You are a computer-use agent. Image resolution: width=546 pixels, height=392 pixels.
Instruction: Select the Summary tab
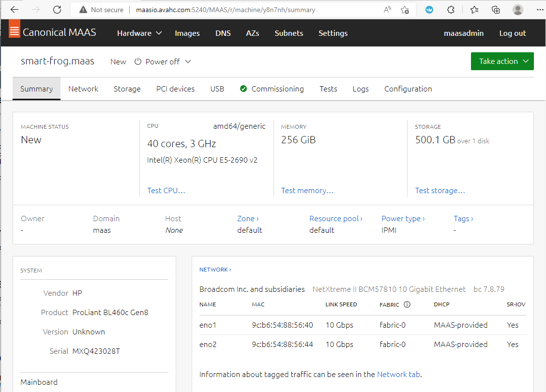click(x=37, y=89)
